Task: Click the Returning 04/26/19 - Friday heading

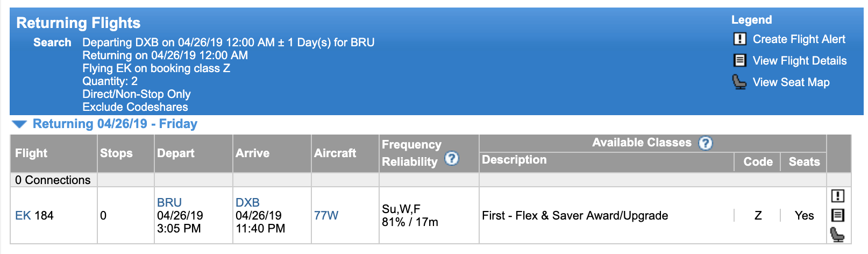Action: tap(115, 124)
